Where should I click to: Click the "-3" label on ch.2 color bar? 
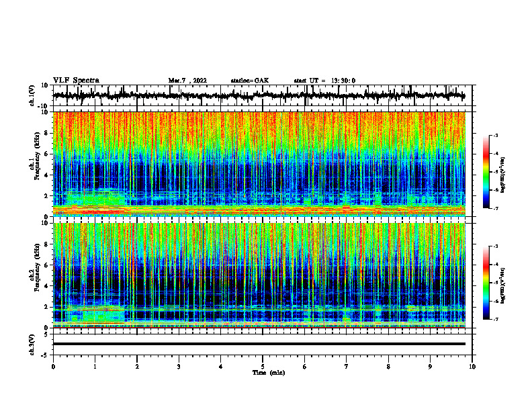(x=495, y=246)
